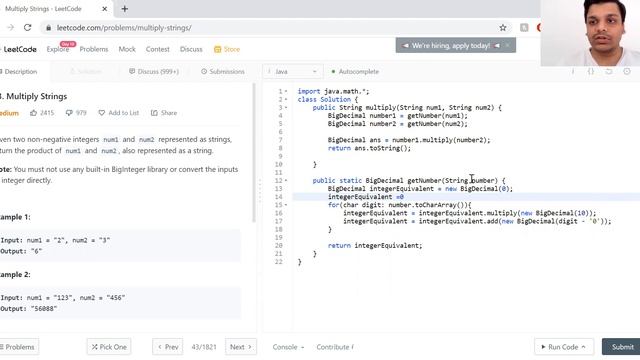Open the Mock section

pyautogui.click(x=127, y=49)
